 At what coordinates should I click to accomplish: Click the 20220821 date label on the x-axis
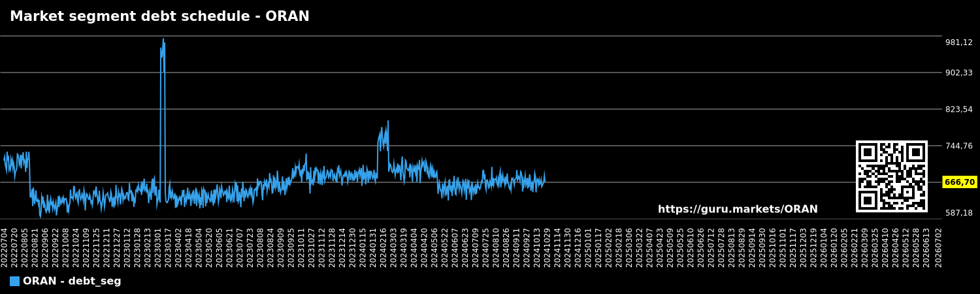tap(35, 247)
